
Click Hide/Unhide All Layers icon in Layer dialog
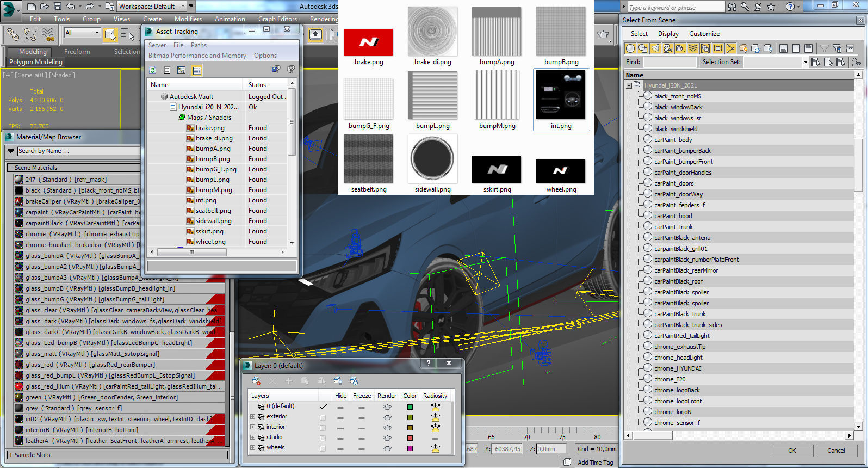[x=338, y=381]
